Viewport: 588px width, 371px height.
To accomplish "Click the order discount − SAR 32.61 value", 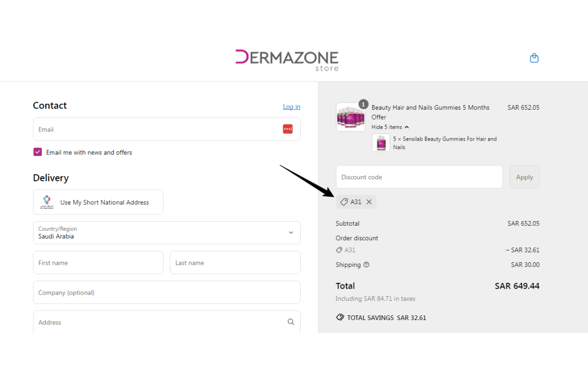I will [522, 250].
